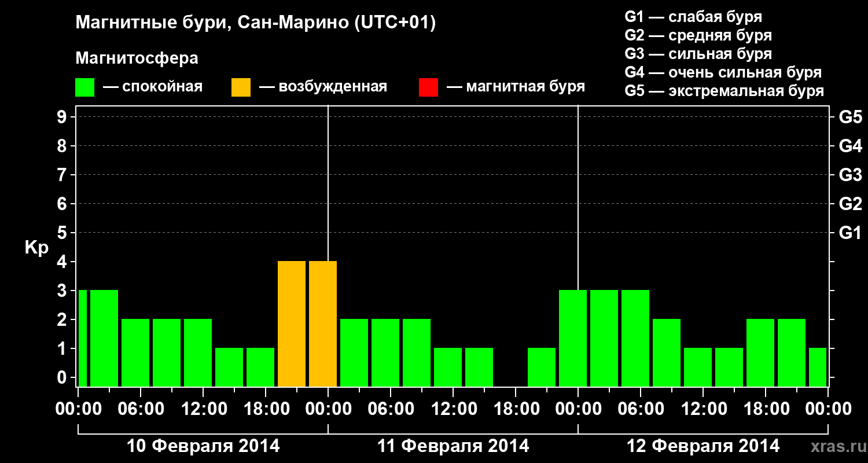Image resolution: width=868 pixels, height=463 pixels.
Task: Click the 'G5 — экстремальная буря' legend line
Action: [724, 91]
